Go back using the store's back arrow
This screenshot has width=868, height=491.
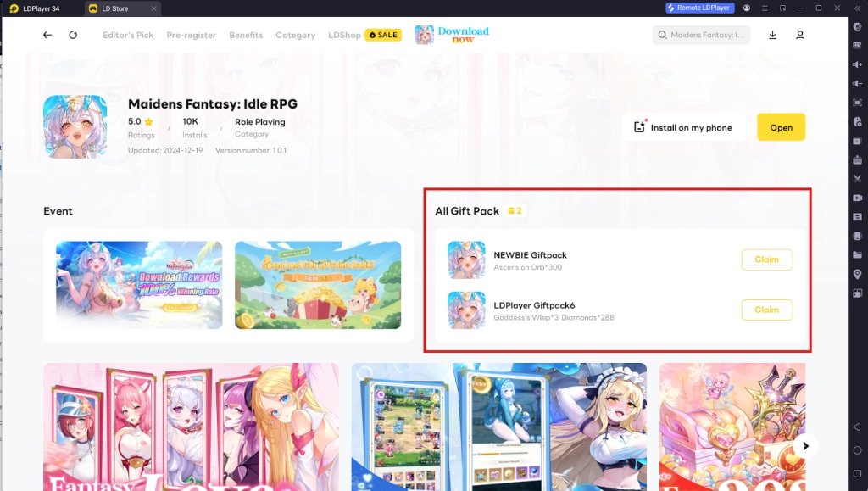pos(47,35)
